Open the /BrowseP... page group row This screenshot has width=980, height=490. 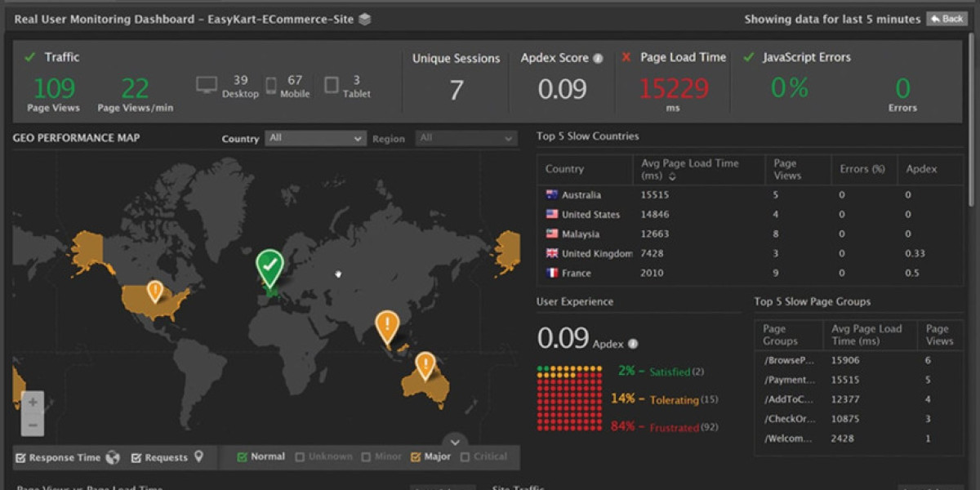(789, 360)
